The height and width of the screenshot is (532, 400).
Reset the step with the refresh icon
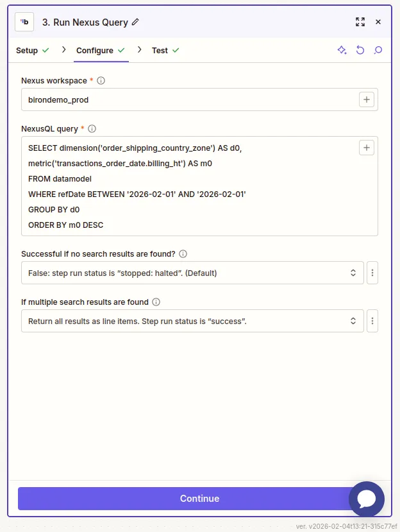(x=360, y=49)
